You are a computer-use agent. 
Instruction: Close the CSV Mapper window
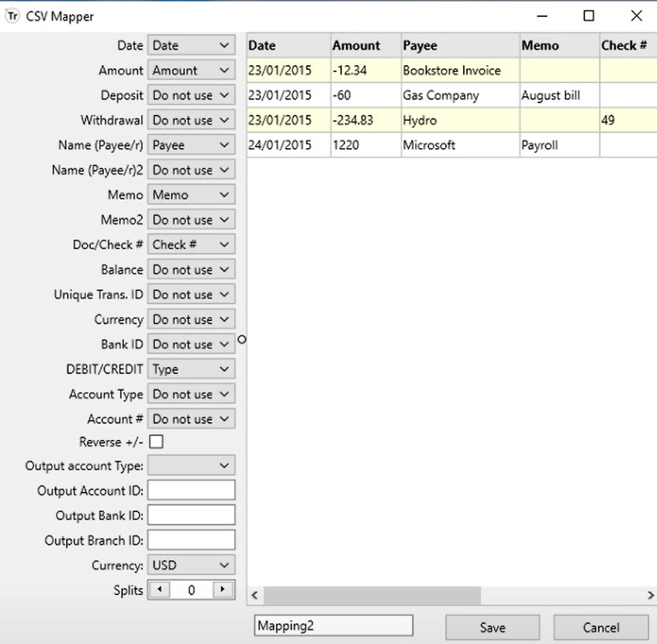tap(637, 16)
